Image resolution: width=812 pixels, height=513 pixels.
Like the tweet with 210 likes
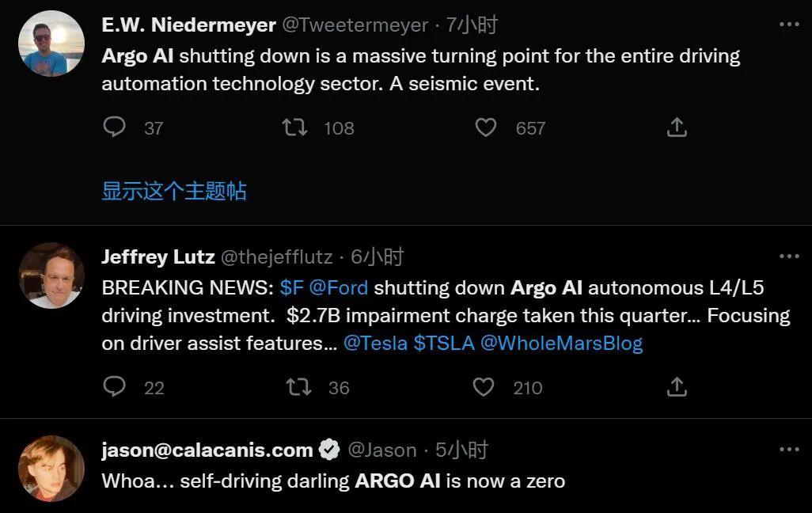(x=484, y=387)
